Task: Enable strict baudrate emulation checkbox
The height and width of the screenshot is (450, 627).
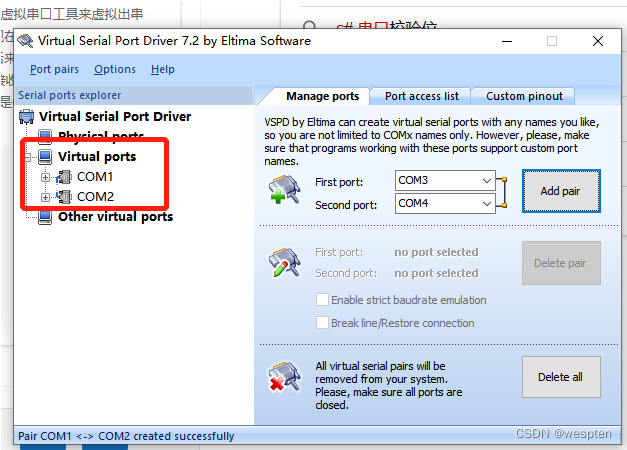Action: [322, 300]
